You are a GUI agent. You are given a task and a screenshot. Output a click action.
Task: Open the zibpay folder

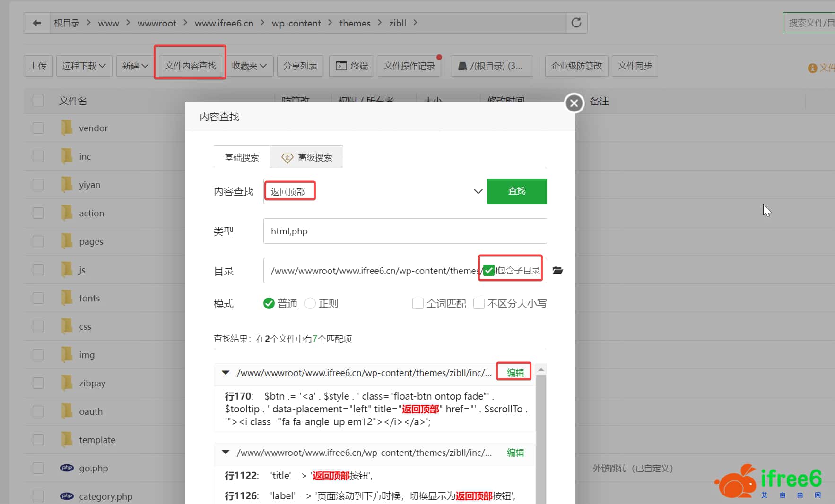tap(93, 383)
